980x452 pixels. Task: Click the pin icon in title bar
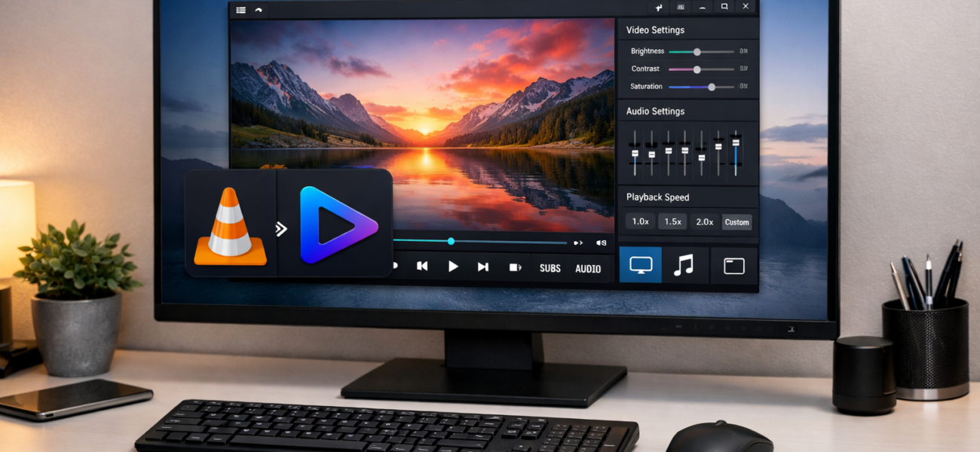pyautogui.click(x=659, y=8)
